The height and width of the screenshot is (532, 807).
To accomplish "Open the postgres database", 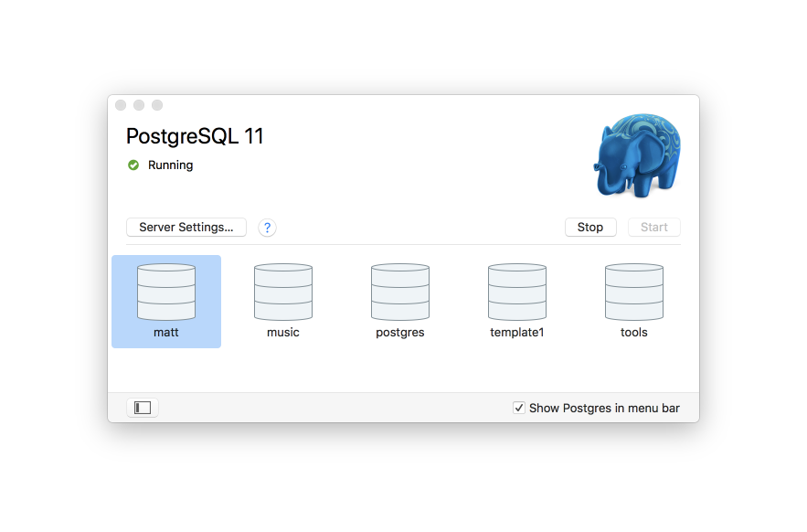I will click(399, 291).
